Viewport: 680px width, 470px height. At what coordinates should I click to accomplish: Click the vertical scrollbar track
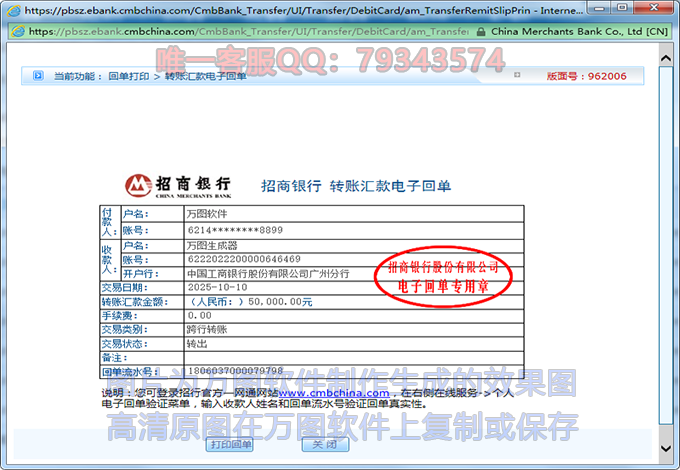click(666, 250)
